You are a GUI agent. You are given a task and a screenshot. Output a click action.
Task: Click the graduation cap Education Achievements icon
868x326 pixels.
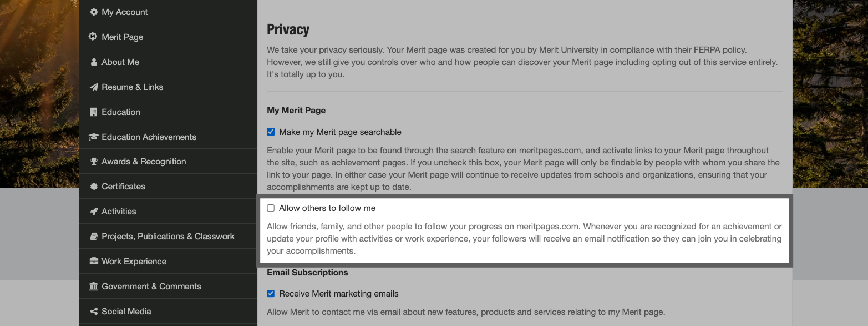(93, 137)
